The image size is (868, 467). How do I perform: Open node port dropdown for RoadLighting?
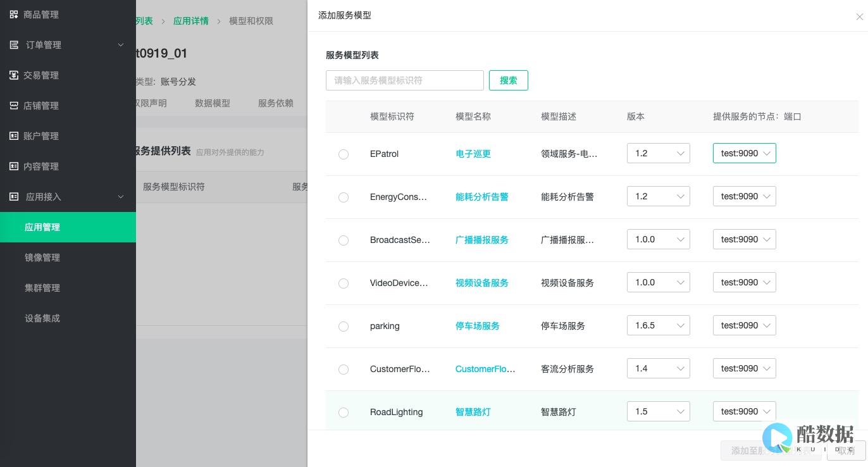745,411
